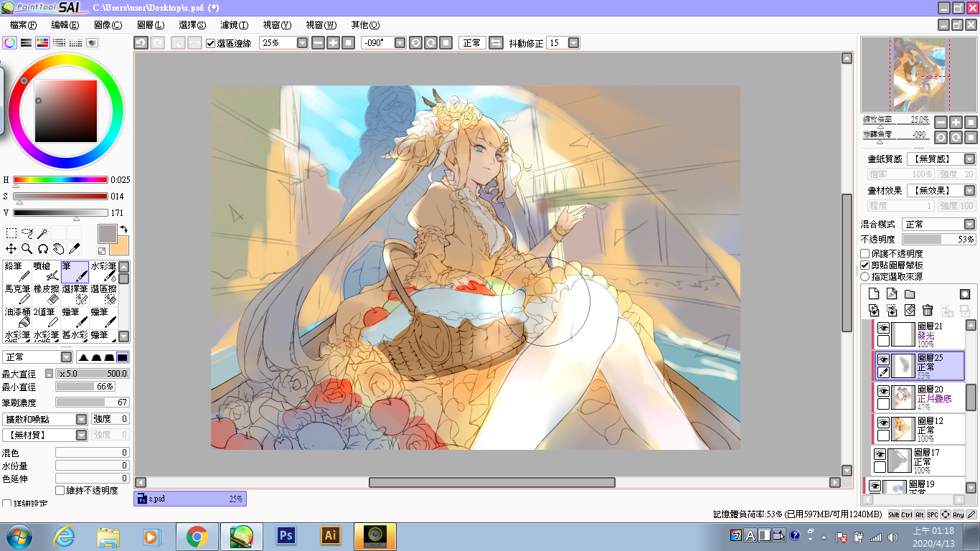Click the undo button in toolbar
The image size is (980, 551).
click(x=141, y=43)
